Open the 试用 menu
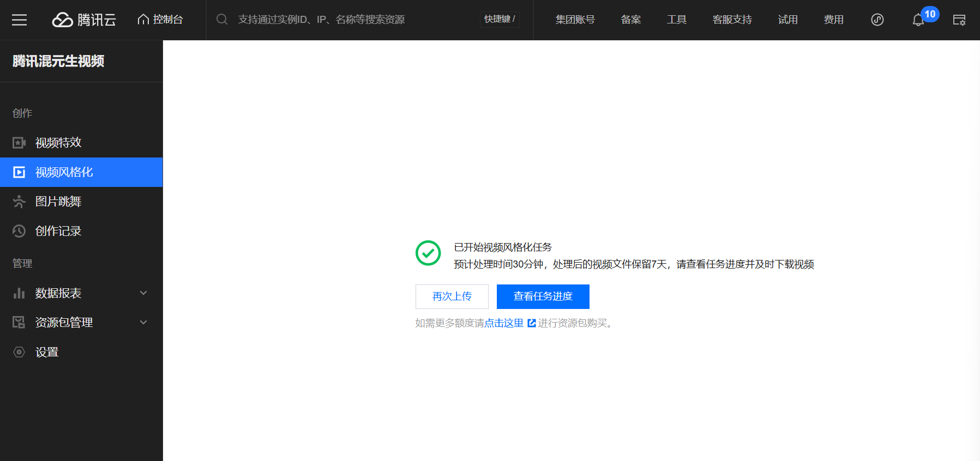 click(x=788, y=20)
